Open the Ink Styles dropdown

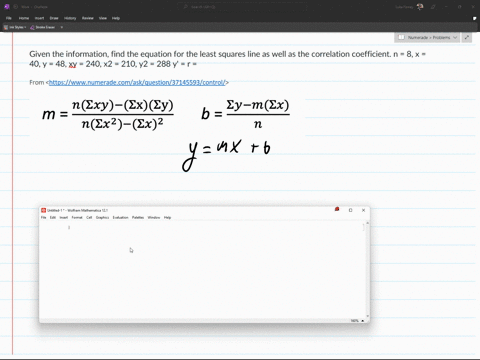click(x=15, y=27)
